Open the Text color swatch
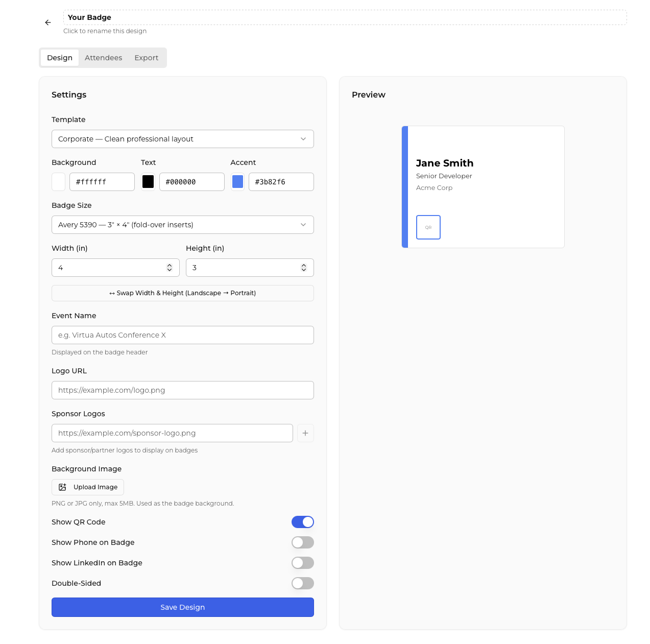This screenshot has height=644, width=650. (148, 182)
